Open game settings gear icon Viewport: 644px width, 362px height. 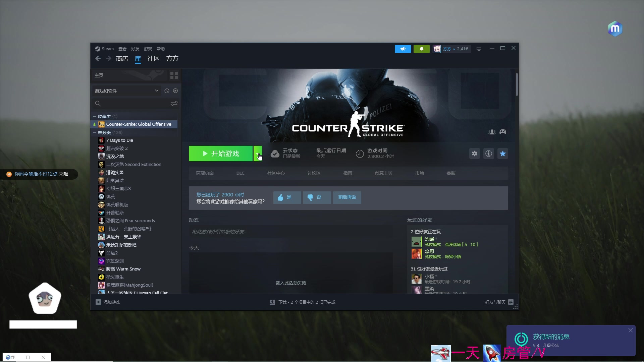tap(475, 154)
